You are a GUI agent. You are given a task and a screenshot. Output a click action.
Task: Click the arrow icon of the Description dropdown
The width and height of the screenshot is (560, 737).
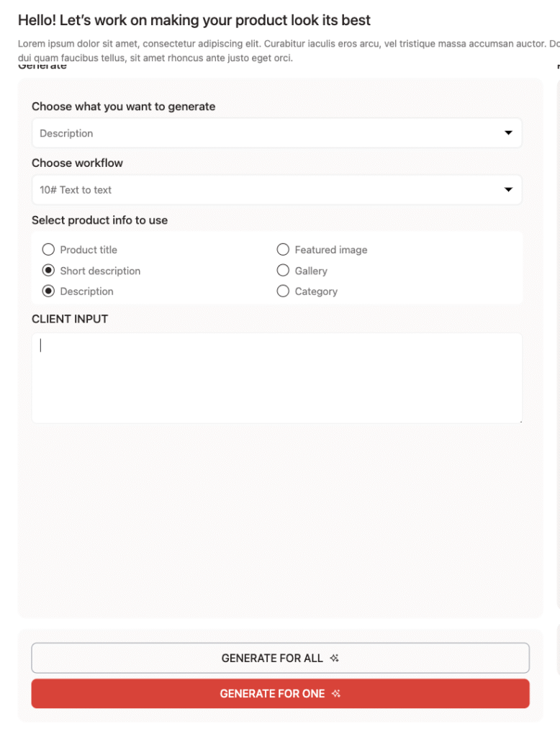508,133
